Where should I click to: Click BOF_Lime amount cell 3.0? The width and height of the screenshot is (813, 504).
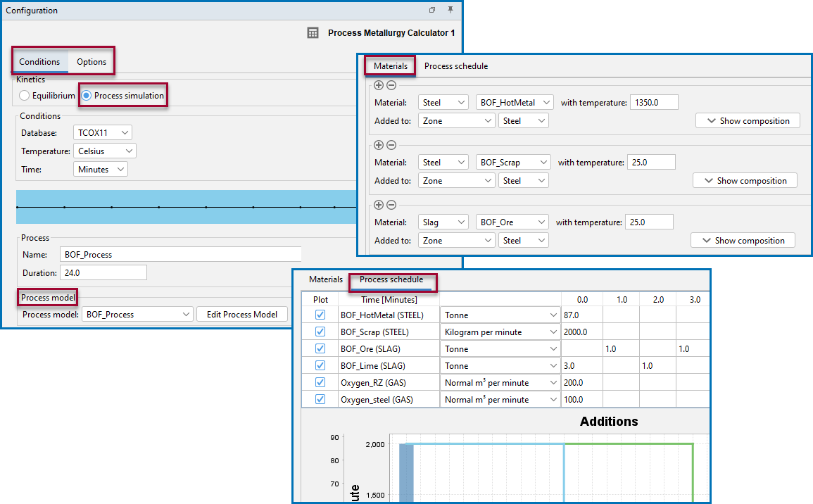coord(581,365)
